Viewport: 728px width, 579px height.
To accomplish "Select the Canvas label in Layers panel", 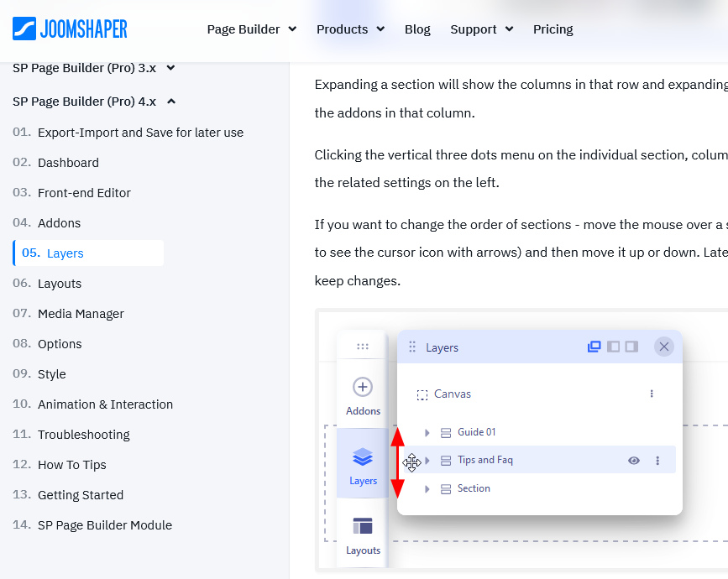I will [453, 394].
